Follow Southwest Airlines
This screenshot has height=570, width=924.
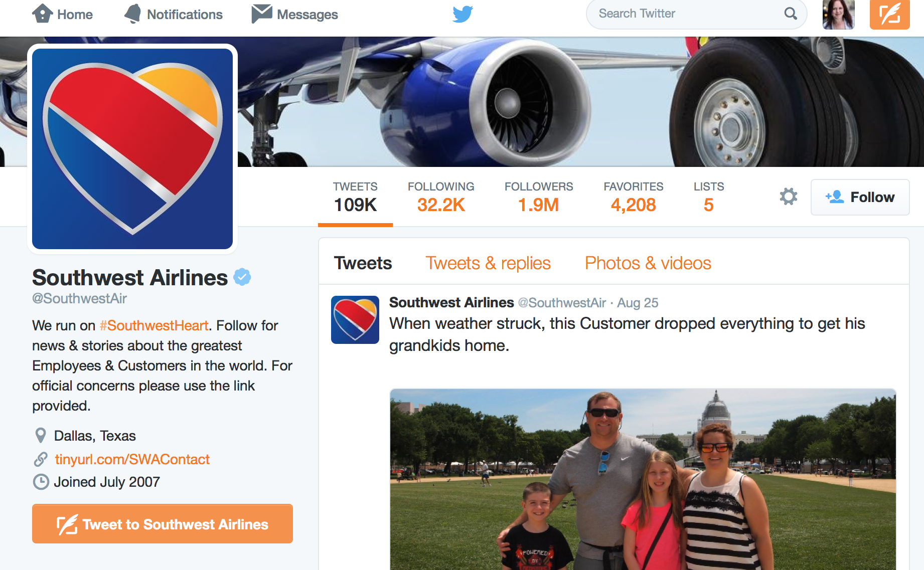pos(860,197)
